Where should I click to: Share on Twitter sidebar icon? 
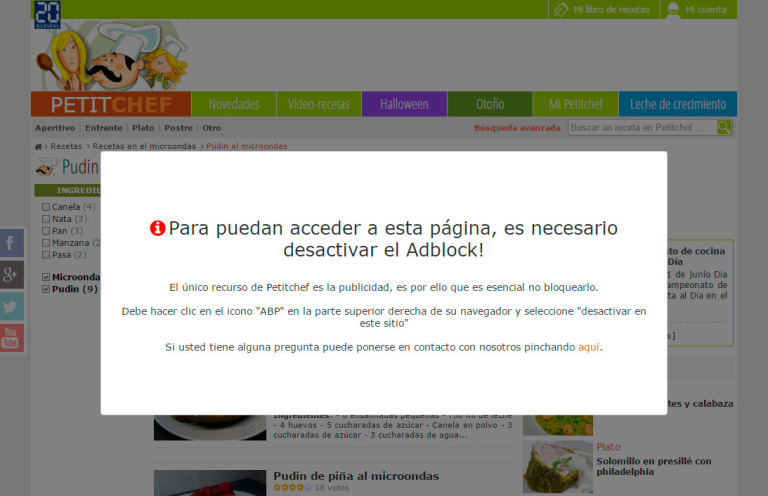tap(12, 307)
